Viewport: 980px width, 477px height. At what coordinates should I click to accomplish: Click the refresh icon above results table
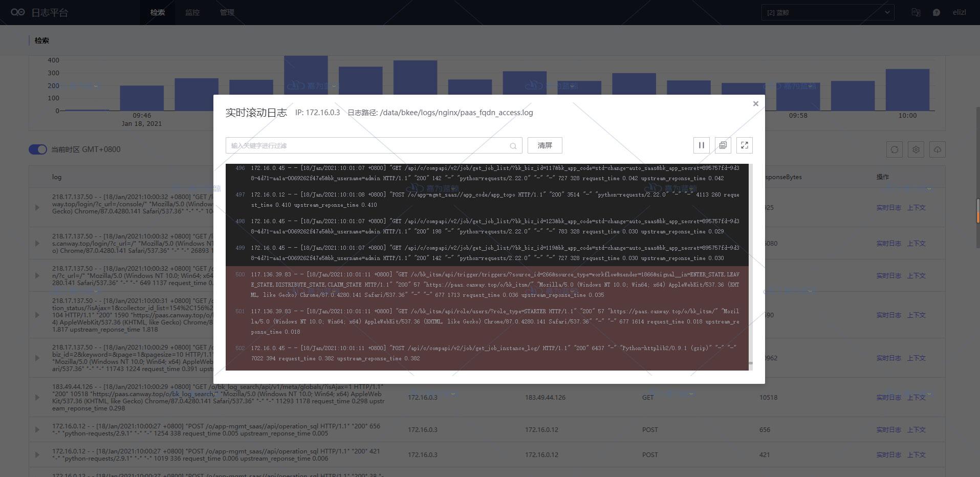(x=894, y=149)
